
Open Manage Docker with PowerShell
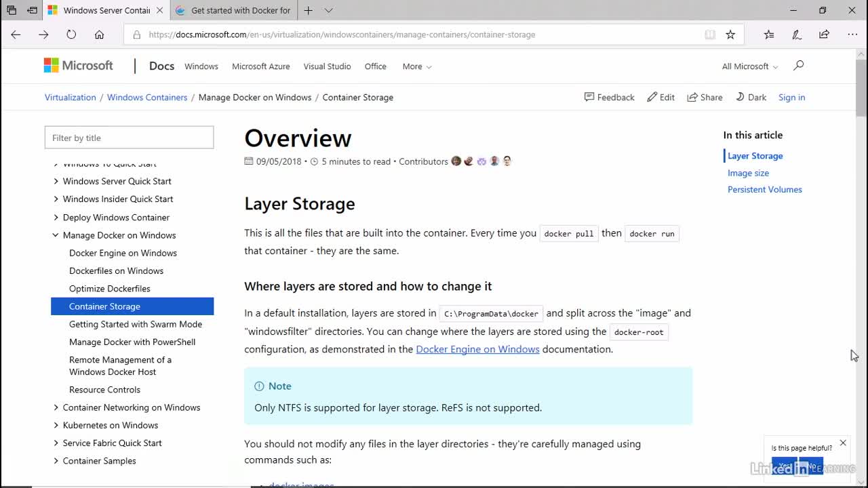(132, 342)
